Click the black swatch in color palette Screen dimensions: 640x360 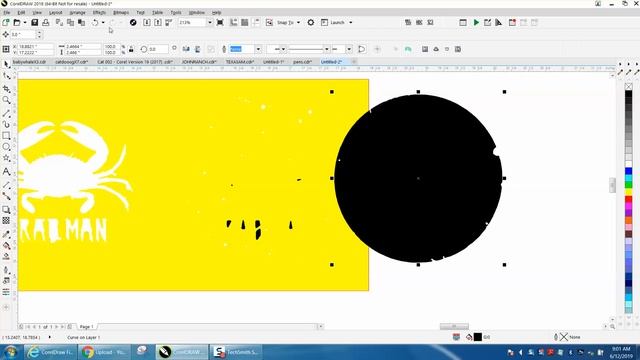click(629, 95)
